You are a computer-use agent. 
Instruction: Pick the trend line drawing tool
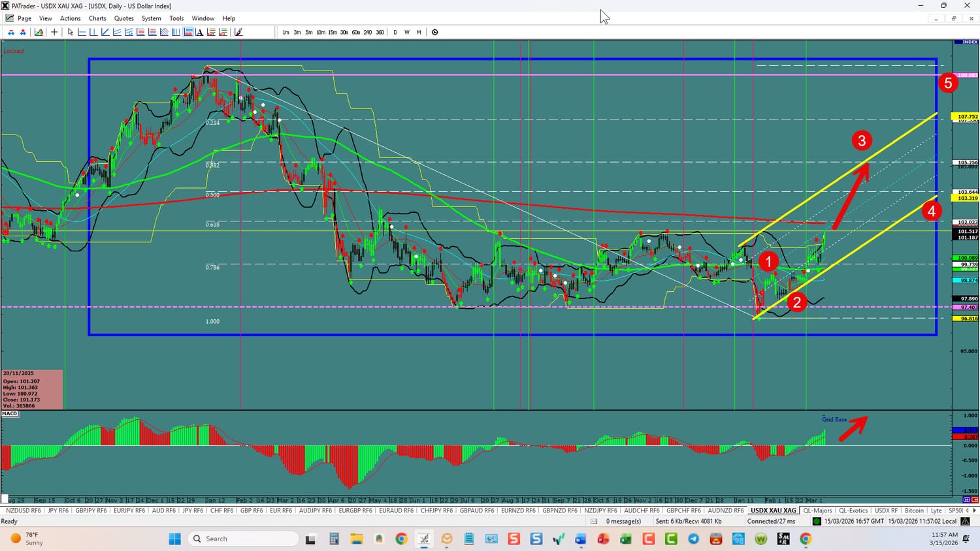pyautogui.click(x=105, y=32)
